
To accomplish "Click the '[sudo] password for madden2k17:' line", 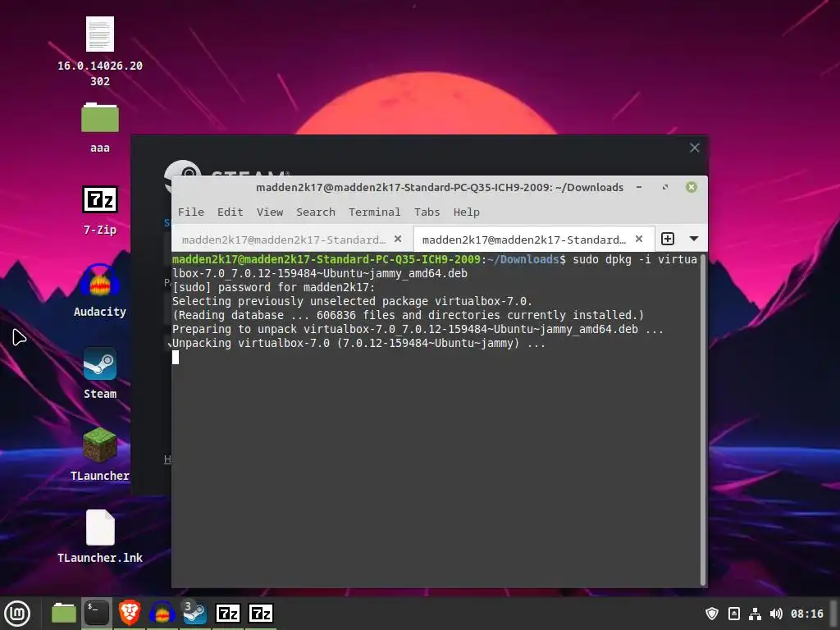I will click(273, 288).
